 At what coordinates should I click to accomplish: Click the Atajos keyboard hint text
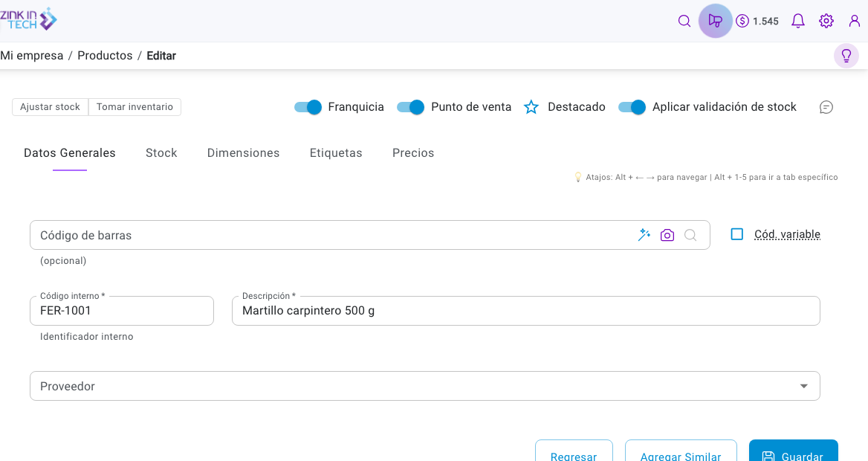(711, 177)
